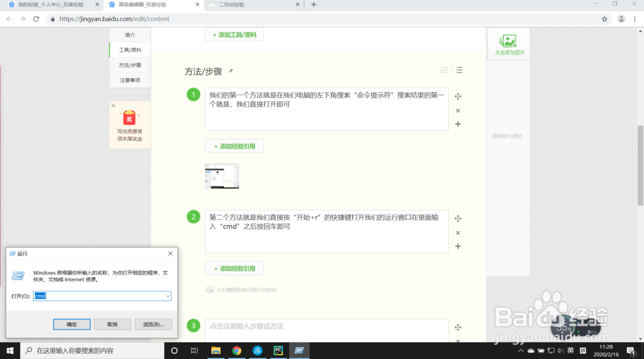Click 取消 in the Run dialog

point(113,324)
